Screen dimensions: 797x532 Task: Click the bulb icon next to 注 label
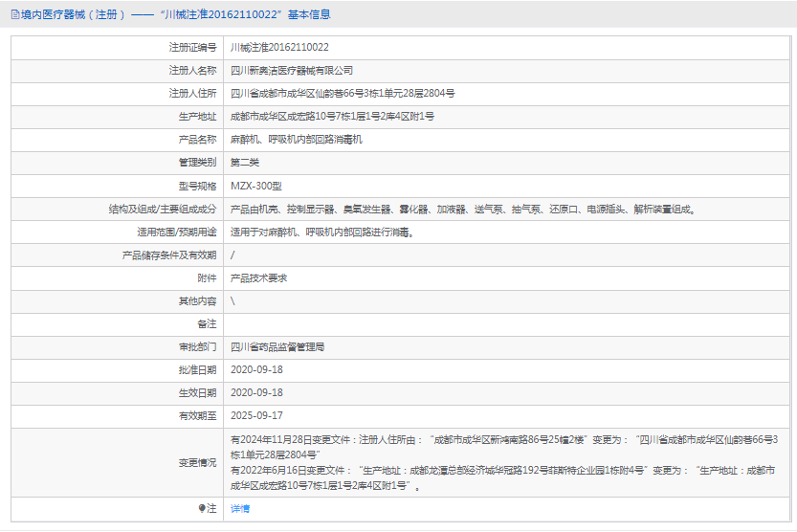[x=202, y=508]
